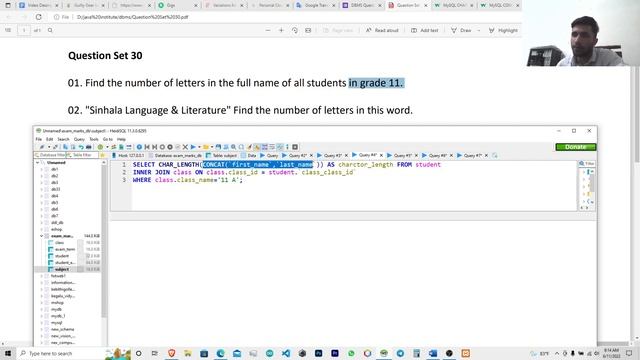
Task: Click the PDF zoom out minus icon
Action: (x=268, y=30)
